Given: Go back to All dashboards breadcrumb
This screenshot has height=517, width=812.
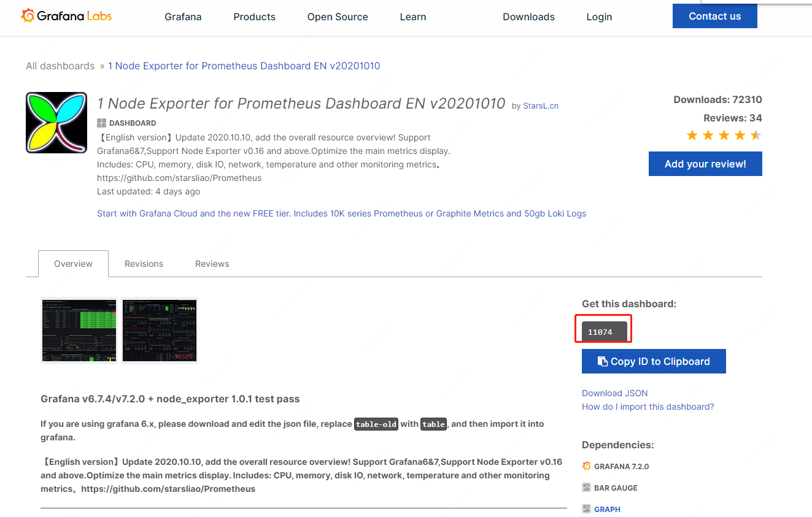Looking at the screenshot, I should click(x=60, y=66).
